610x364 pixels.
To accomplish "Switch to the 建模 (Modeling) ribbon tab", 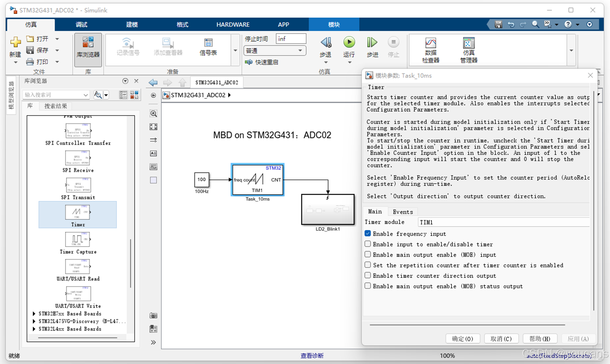I will click(x=132, y=25).
